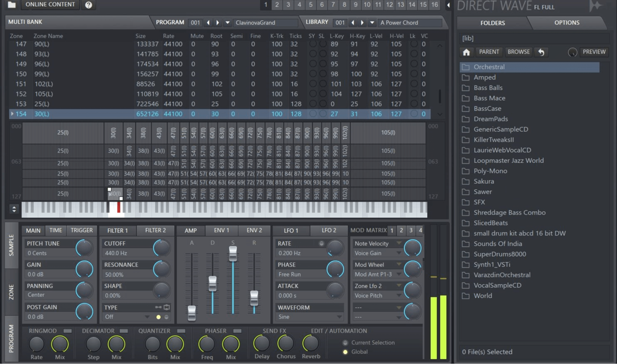
Task: Open the OPTIONS tab in browser panel
Action: pyautogui.click(x=567, y=23)
